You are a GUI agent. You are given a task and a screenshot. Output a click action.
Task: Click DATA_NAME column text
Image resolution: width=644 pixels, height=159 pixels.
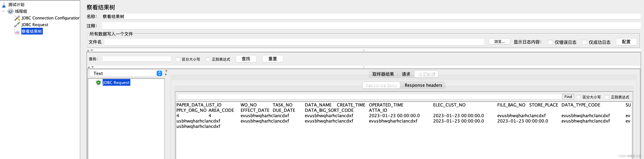[318, 105]
